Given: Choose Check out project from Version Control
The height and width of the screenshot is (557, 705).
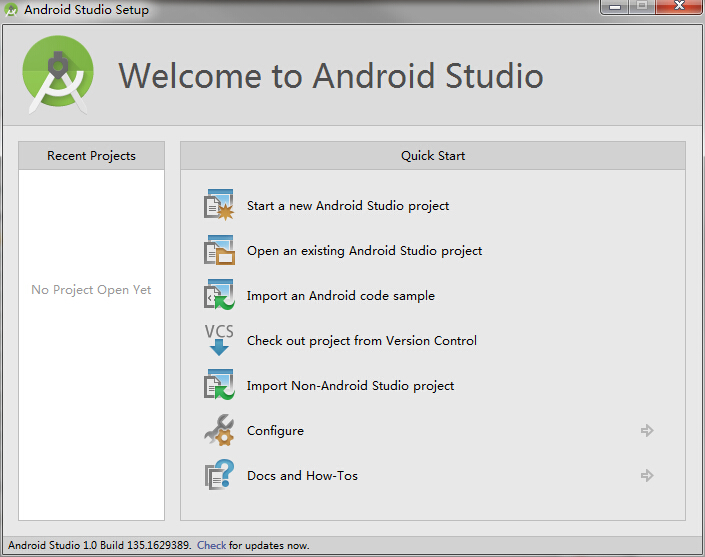Looking at the screenshot, I should [x=362, y=341].
